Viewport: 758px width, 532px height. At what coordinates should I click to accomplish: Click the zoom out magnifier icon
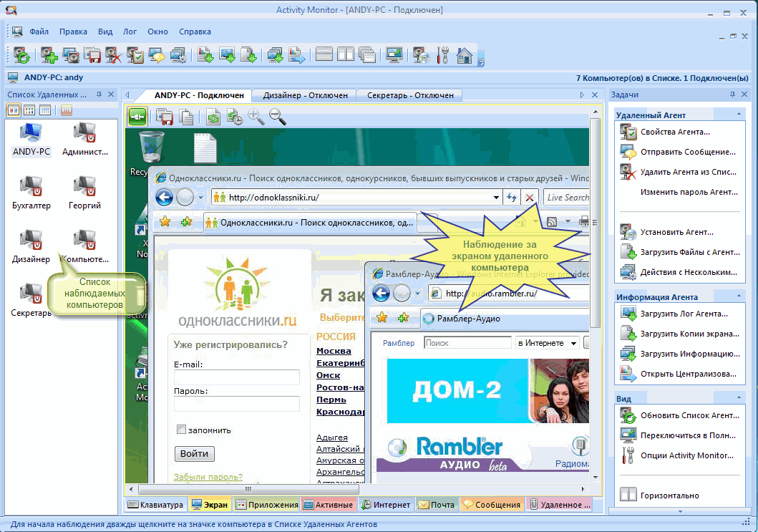(x=278, y=117)
